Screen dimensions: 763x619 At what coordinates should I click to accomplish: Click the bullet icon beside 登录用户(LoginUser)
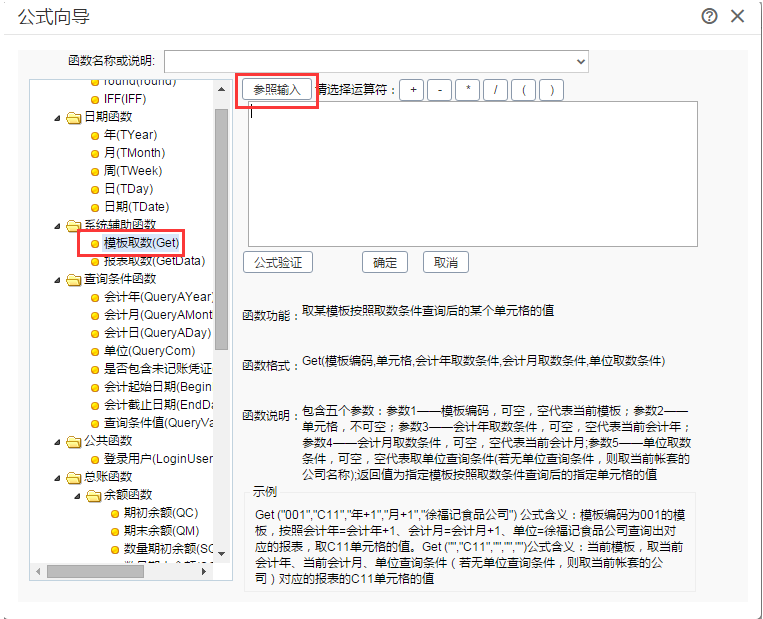[x=95, y=460]
